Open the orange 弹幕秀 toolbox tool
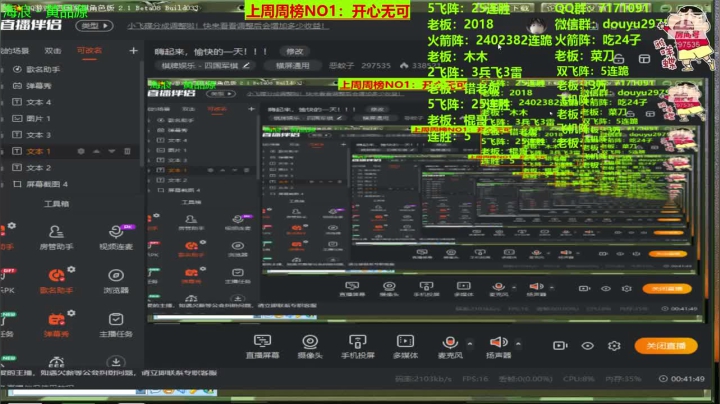 [56, 325]
